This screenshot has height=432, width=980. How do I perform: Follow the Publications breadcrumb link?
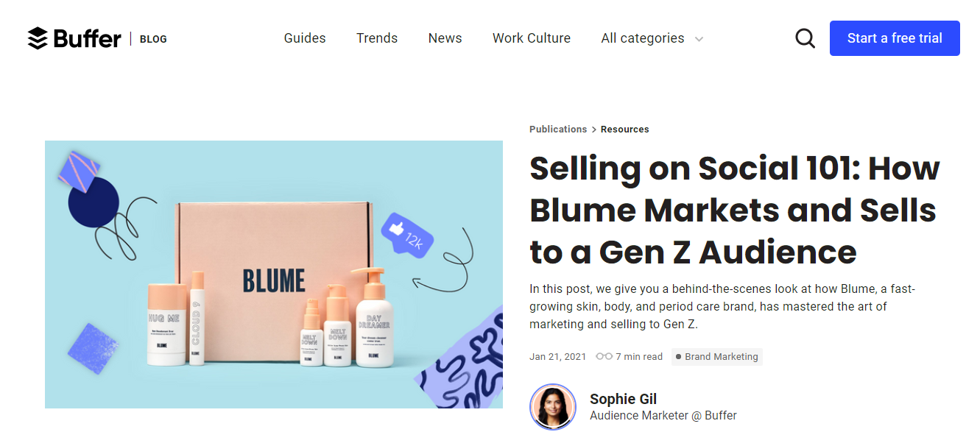point(558,130)
